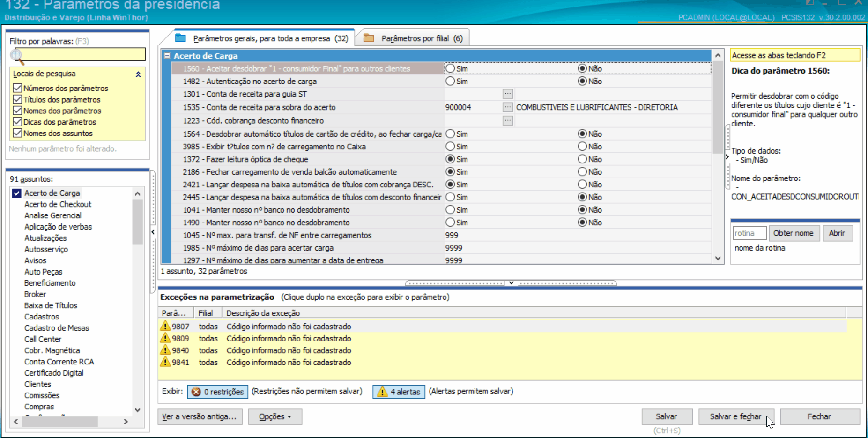Click scroll left arrow of subjects list
Screen dimensions: 868x438
click(16, 422)
